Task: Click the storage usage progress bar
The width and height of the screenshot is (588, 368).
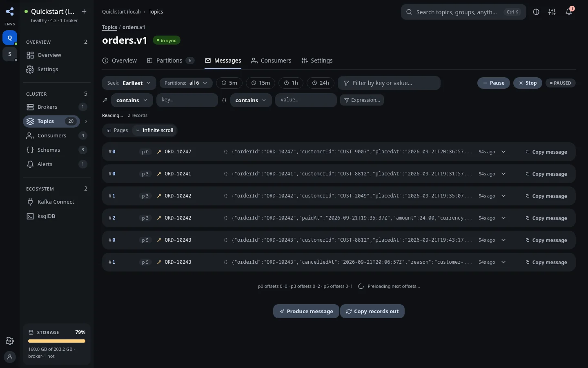Action: [57, 341]
